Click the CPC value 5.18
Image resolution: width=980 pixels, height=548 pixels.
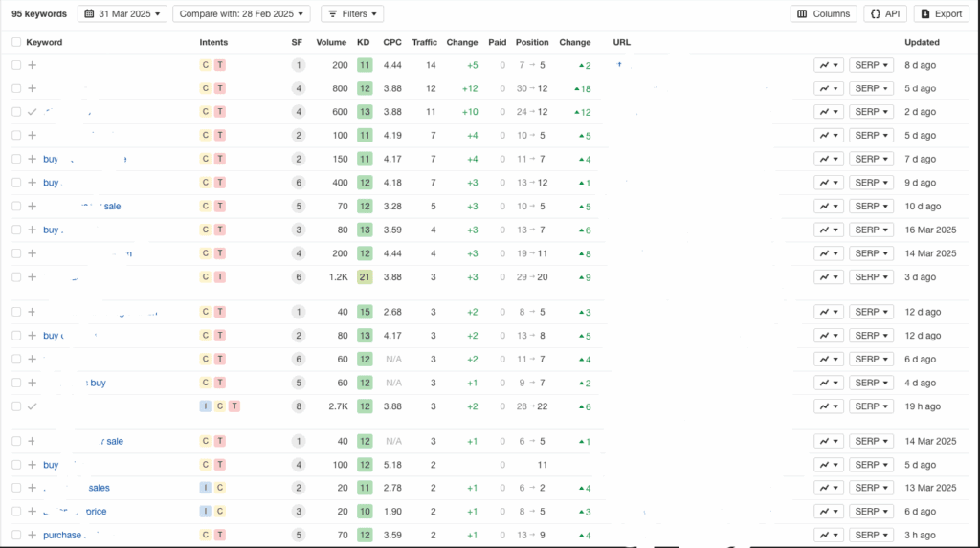coord(392,464)
